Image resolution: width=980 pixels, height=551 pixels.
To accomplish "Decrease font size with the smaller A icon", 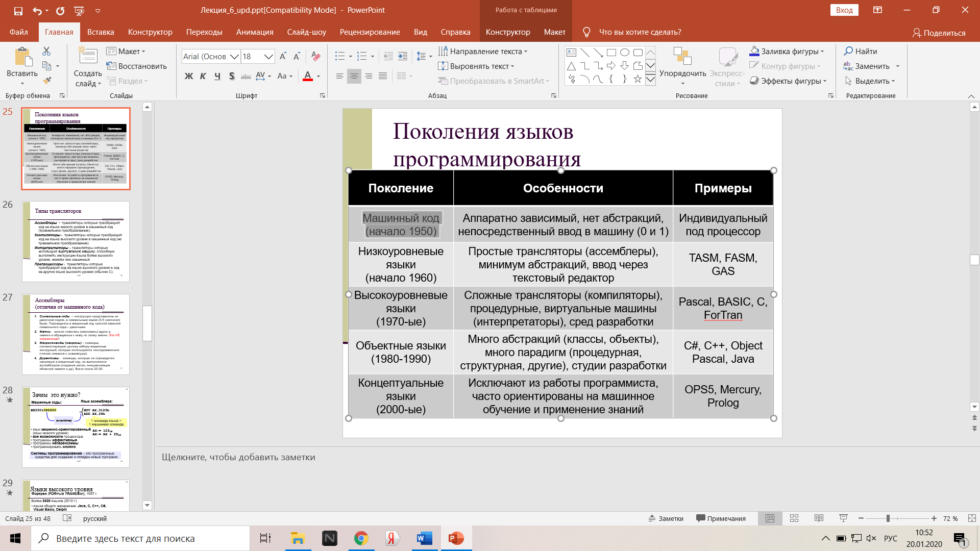I will (x=297, y=56).
